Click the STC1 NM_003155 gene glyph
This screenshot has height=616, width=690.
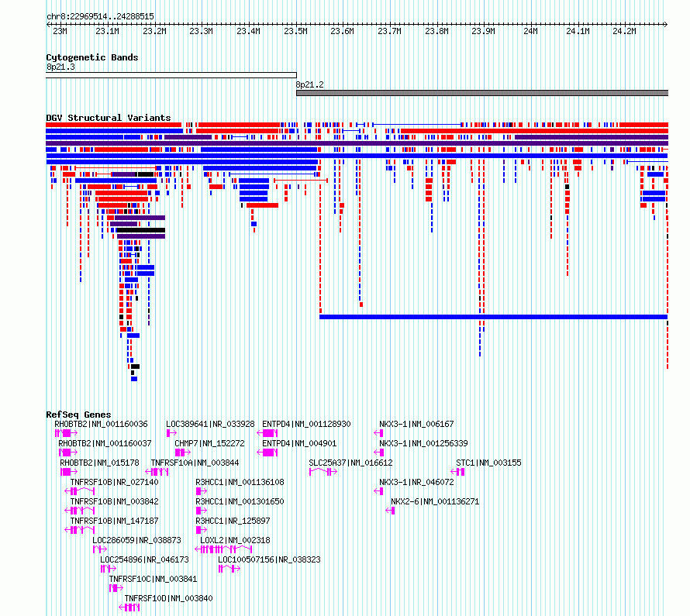(x=458, y=472)
